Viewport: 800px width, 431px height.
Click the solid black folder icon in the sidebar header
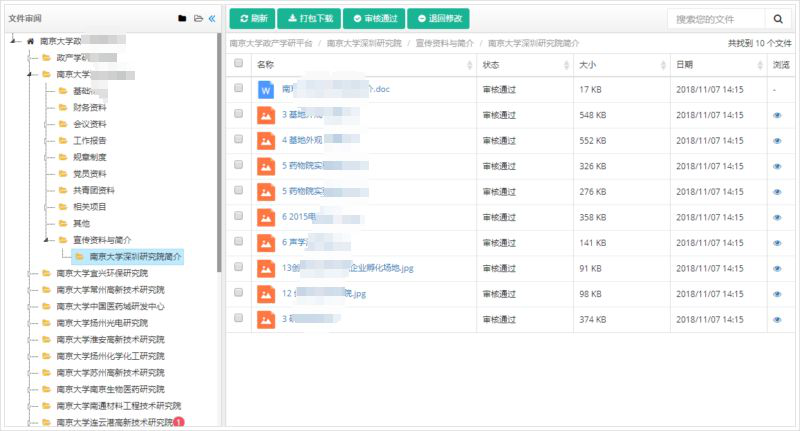(182, 18)
